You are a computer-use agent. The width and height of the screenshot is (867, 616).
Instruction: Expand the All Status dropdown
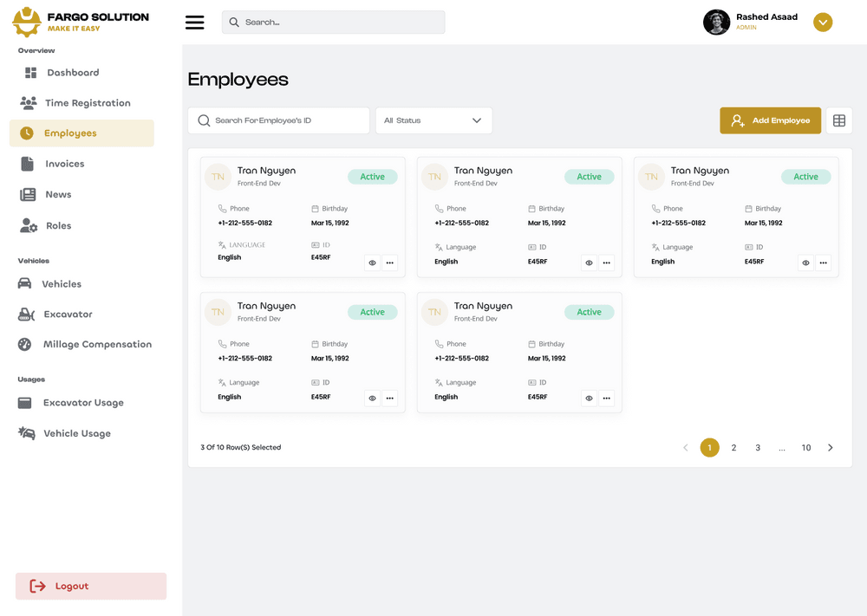coord(433,120)
